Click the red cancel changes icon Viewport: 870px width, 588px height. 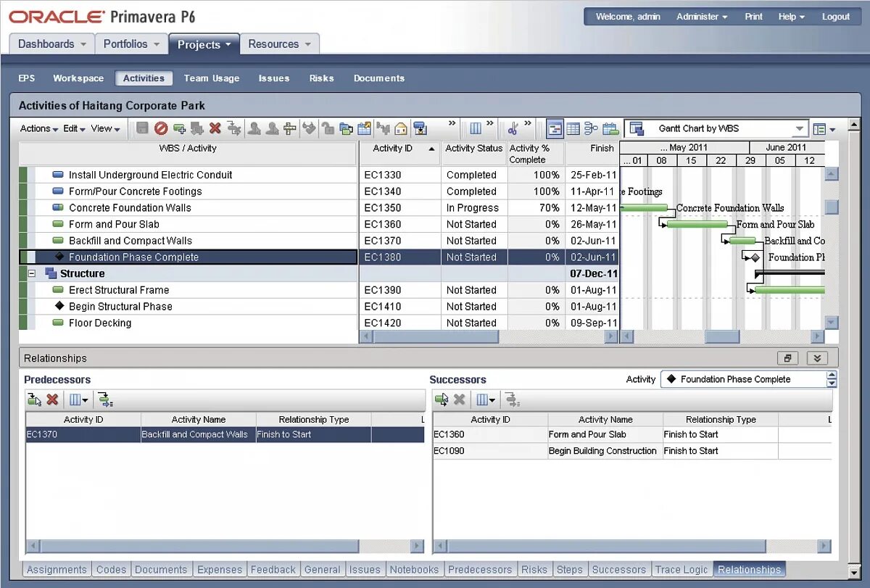pos(161,128)
